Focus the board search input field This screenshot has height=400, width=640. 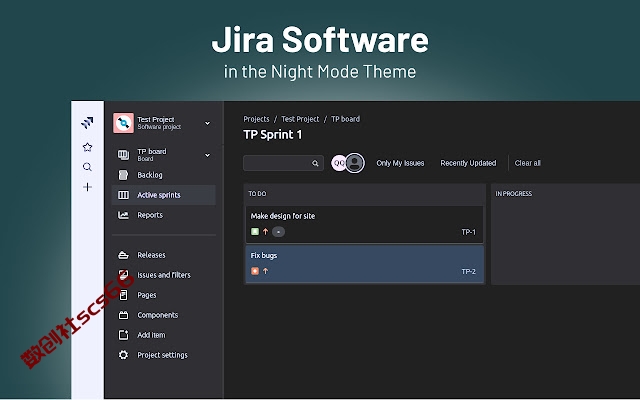283,163
